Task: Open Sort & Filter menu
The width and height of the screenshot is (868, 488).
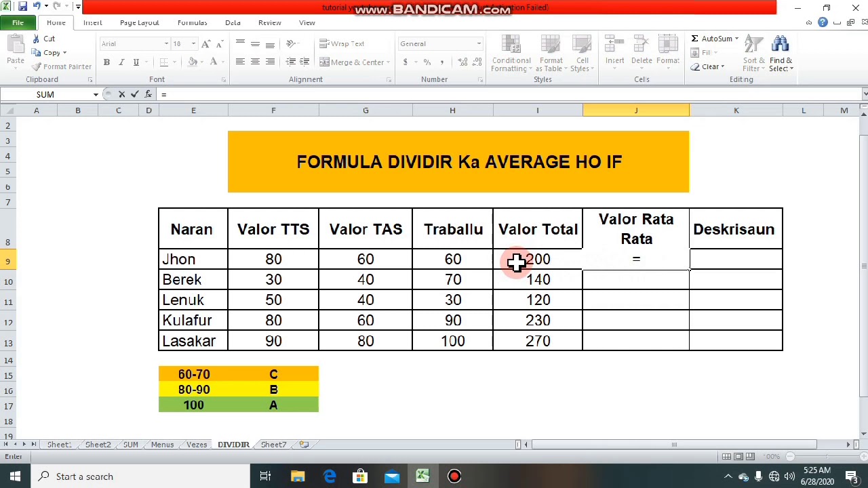Action: (753, 54)
